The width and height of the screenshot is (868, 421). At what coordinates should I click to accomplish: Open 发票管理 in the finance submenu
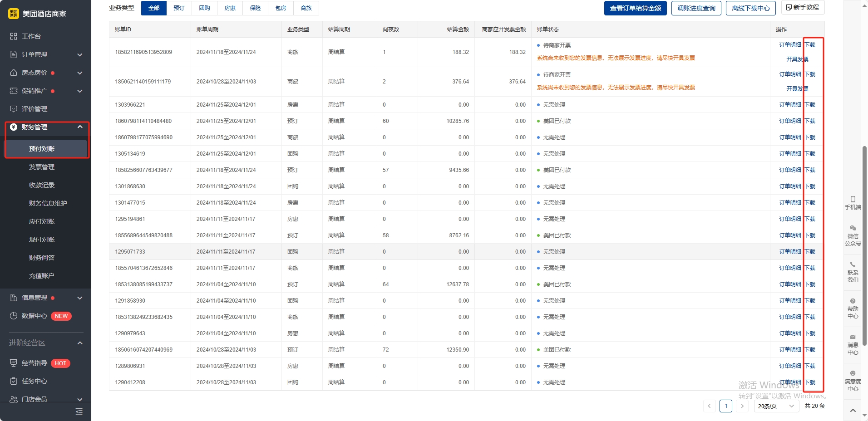pyautogui.click(x=42, y=167)
